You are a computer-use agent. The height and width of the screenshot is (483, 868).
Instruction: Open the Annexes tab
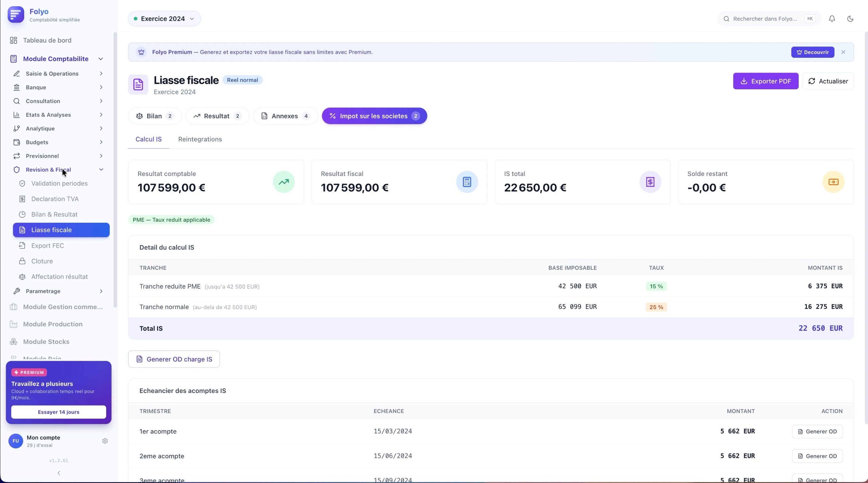(x=285, y=116)
